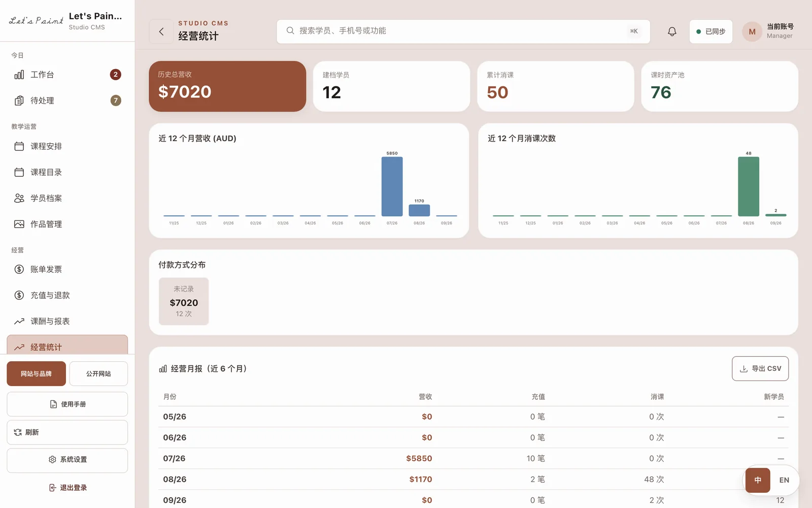Screen dimensions: 812x508
Task: Open 待处理 clipboard icon in sidebar
Action: pyautogui.click(x=19, y=101)
